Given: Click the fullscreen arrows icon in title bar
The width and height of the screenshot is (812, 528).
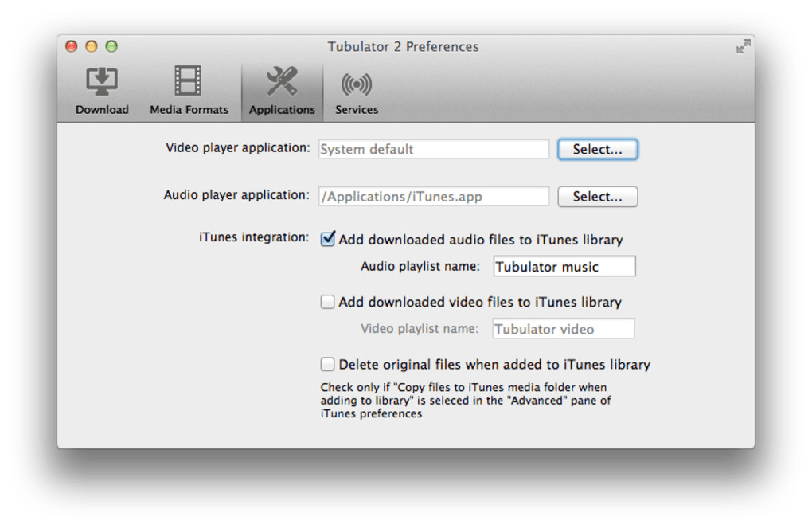Looking at the screenshot, I should click(743, 47).
